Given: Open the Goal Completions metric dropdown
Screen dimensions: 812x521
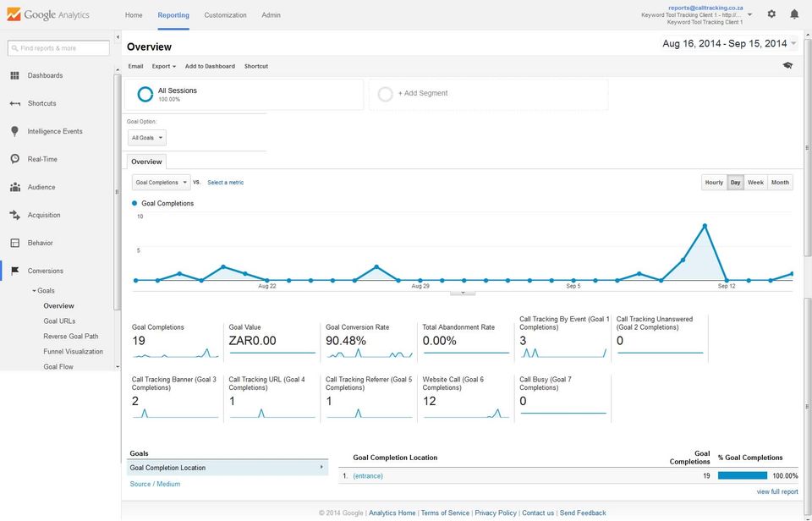Looking at the screenshot, I should pos(161,182).
